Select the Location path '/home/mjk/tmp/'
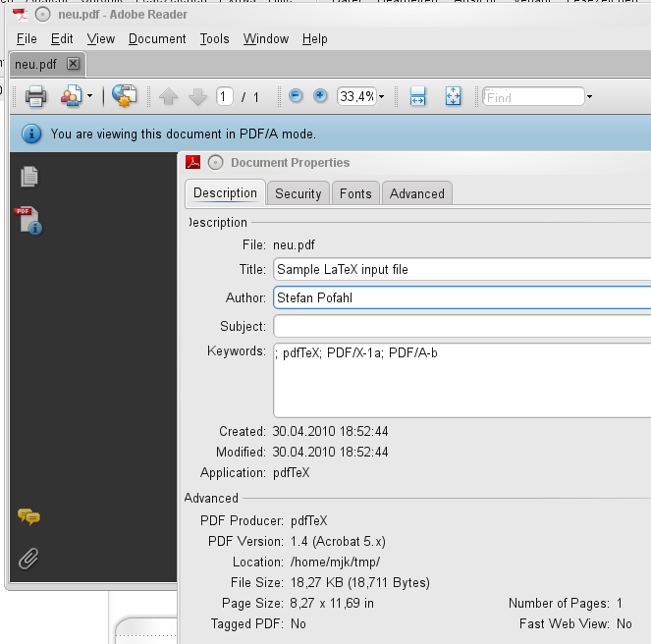This screenshot has height=644, width=651. [x=335, y=562]
